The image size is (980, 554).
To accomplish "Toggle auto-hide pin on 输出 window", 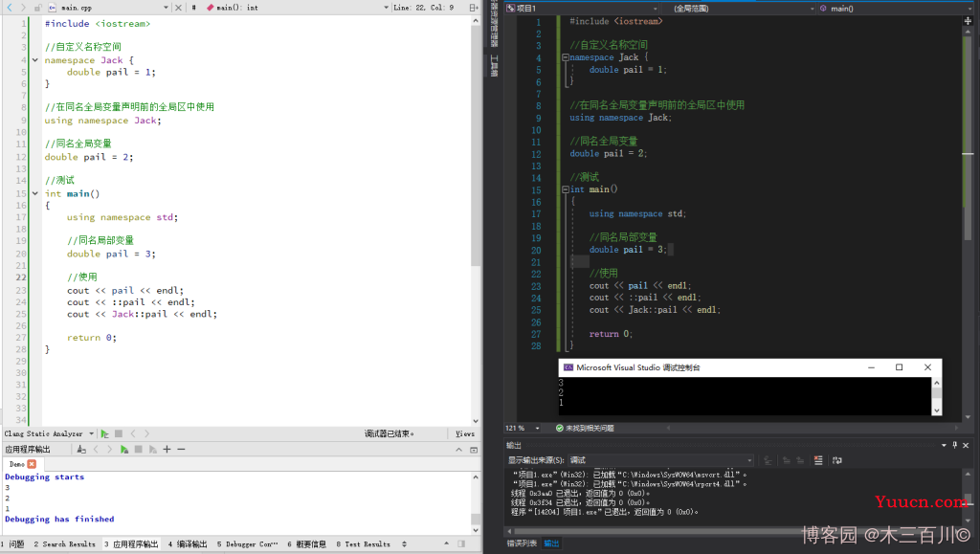I will click(955, 445).
